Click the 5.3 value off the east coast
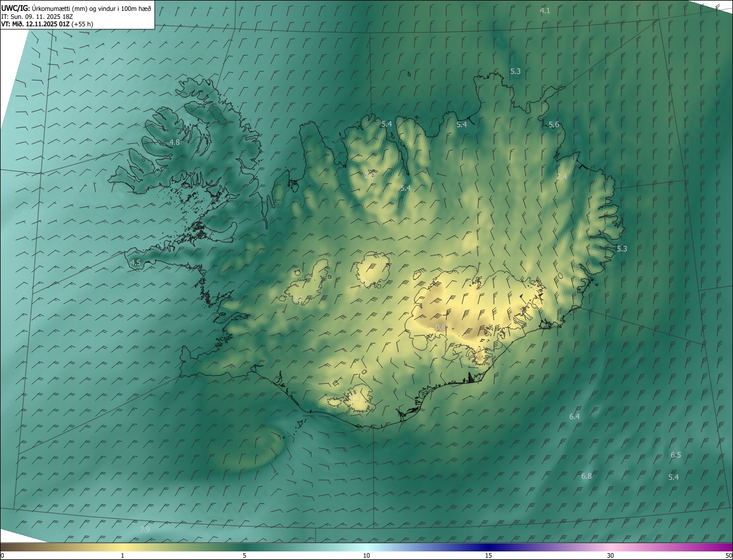Screen dimensions: 733x560 [622, 249]
